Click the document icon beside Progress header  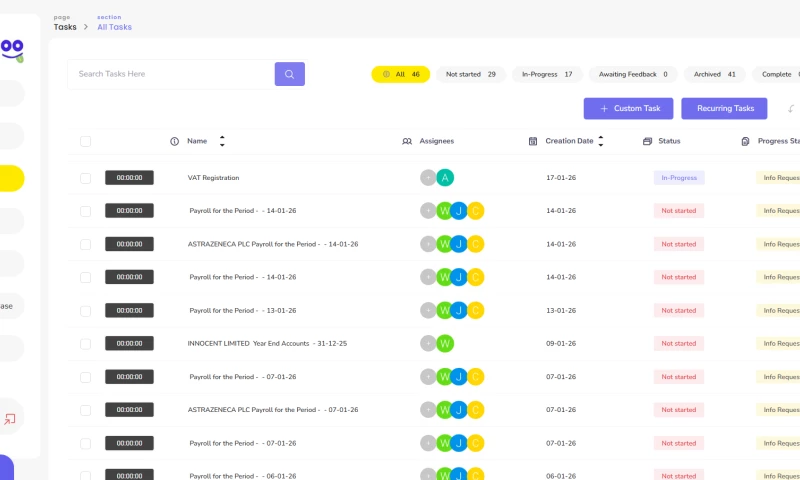745,141
